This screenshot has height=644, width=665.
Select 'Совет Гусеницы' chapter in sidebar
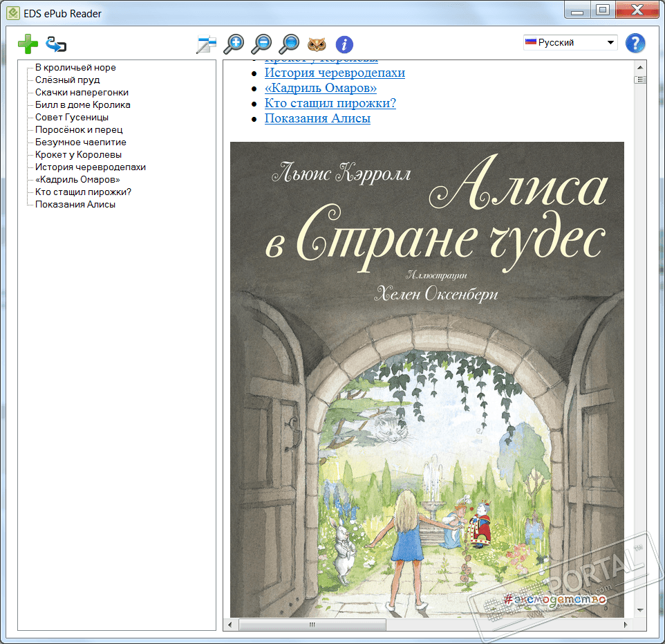[x=72, y=118]
